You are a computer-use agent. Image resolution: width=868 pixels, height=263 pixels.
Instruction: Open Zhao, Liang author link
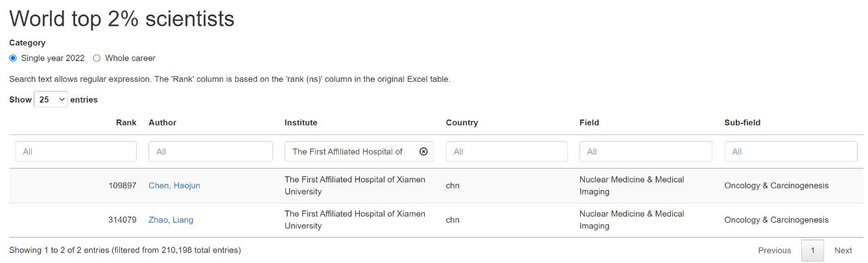pyautogui.click(x=170, y=220)
